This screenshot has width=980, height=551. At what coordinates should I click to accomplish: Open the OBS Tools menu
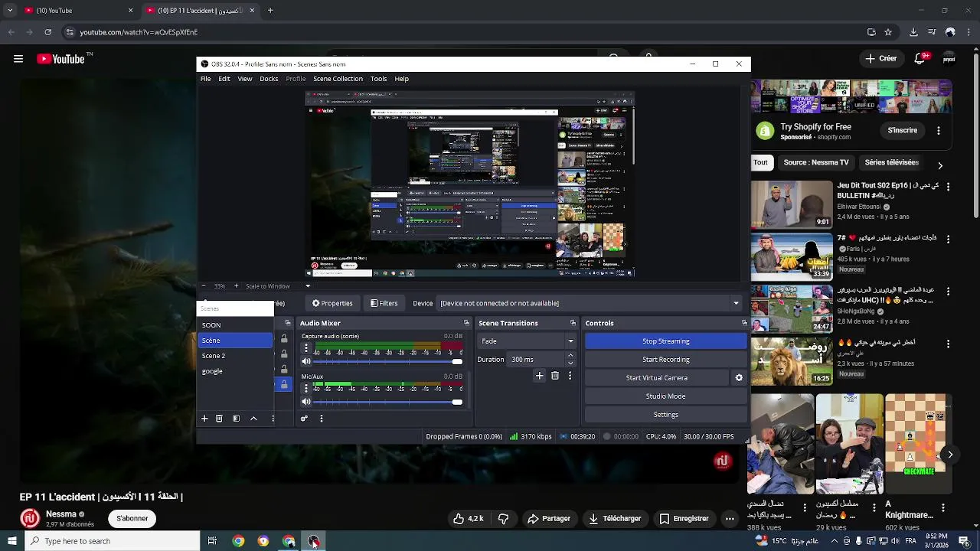pyautogui.click(x=378, y=79)
